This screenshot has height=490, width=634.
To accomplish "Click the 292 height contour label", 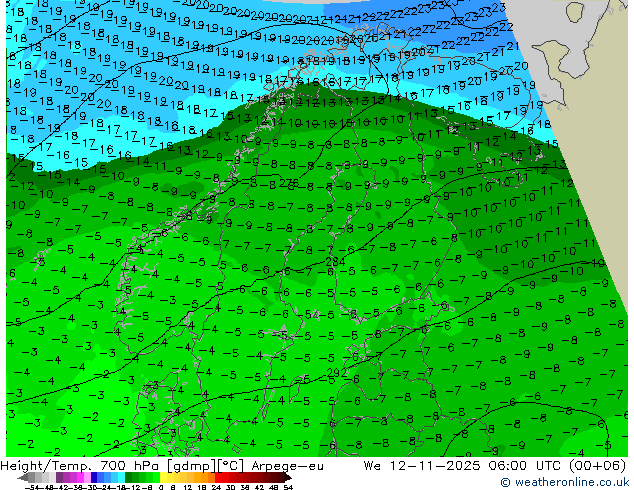I will [x=337, y=373].
